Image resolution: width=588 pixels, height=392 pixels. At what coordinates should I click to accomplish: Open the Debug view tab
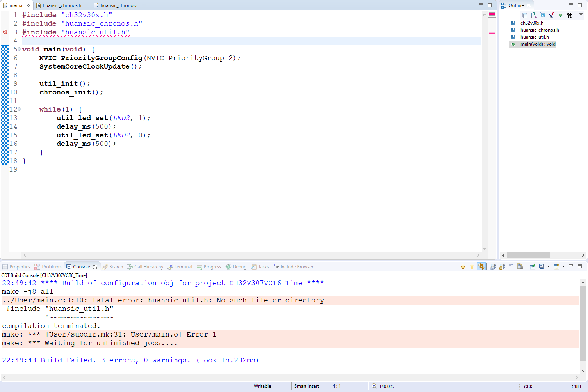(236, 267)
